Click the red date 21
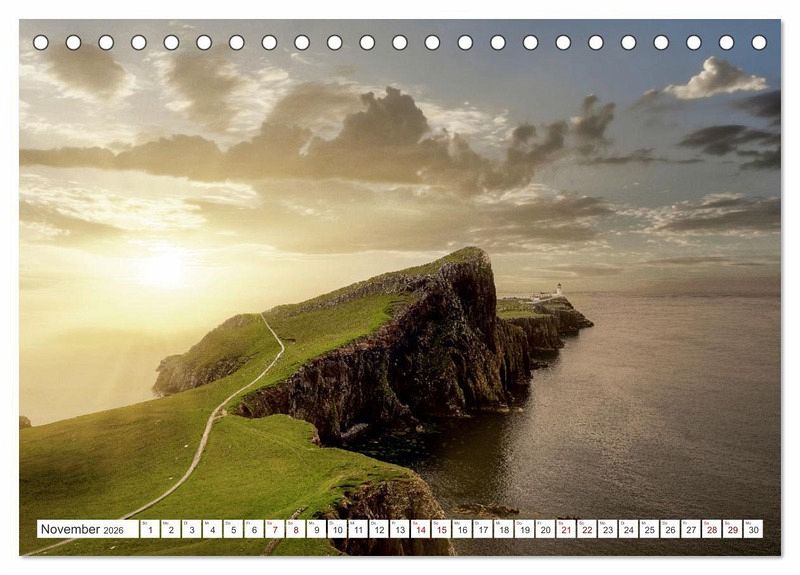 point(566,530)
